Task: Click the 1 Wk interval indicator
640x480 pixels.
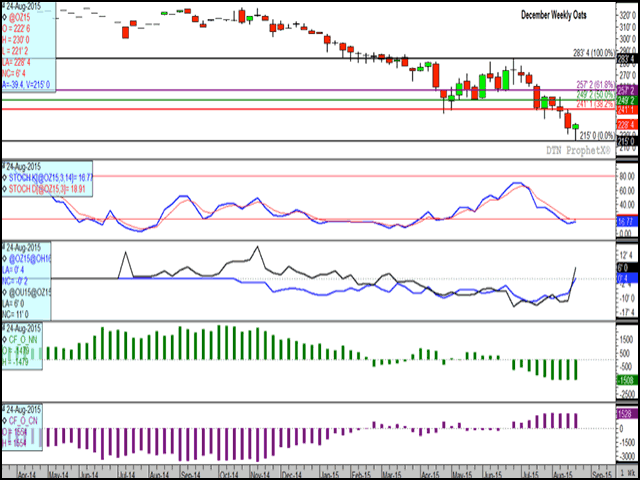Action: point(628,475)
